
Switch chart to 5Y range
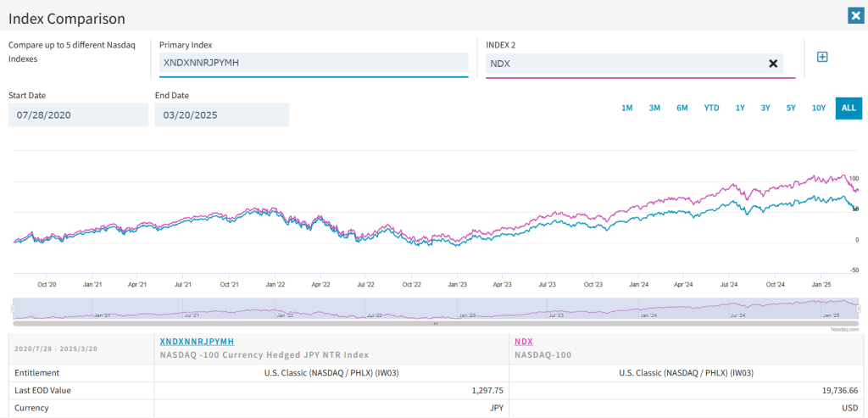pos(791,108)
